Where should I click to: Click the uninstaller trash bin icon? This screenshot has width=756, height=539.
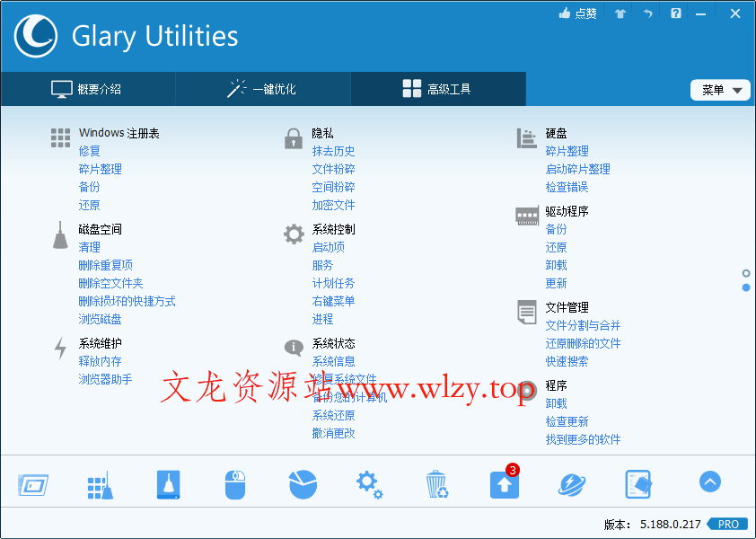(x=436, y=482)
